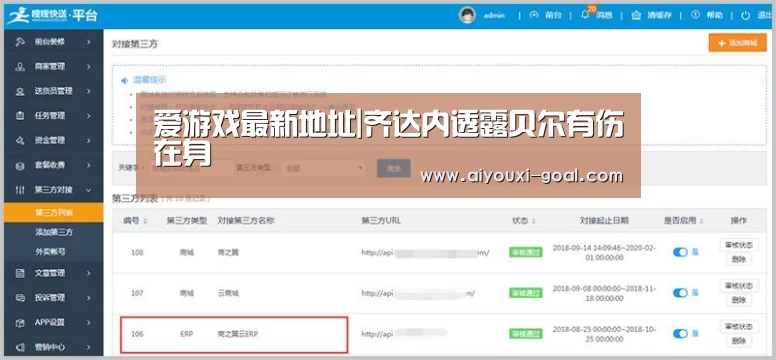Click the 投诉管理 chat icon in the sidebar
Image resolution: width=776 pixels, height=360 pixels.
(x=20, y=298)
